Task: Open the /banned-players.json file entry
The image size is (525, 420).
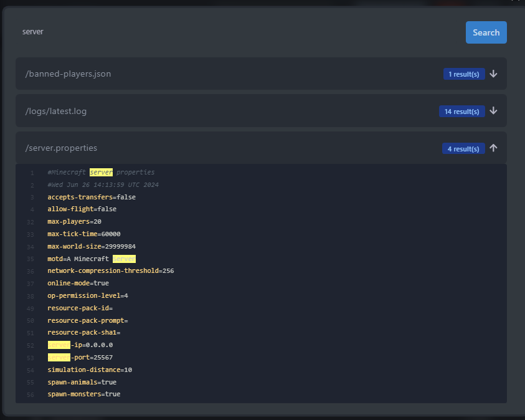Action: pos(68,74)
